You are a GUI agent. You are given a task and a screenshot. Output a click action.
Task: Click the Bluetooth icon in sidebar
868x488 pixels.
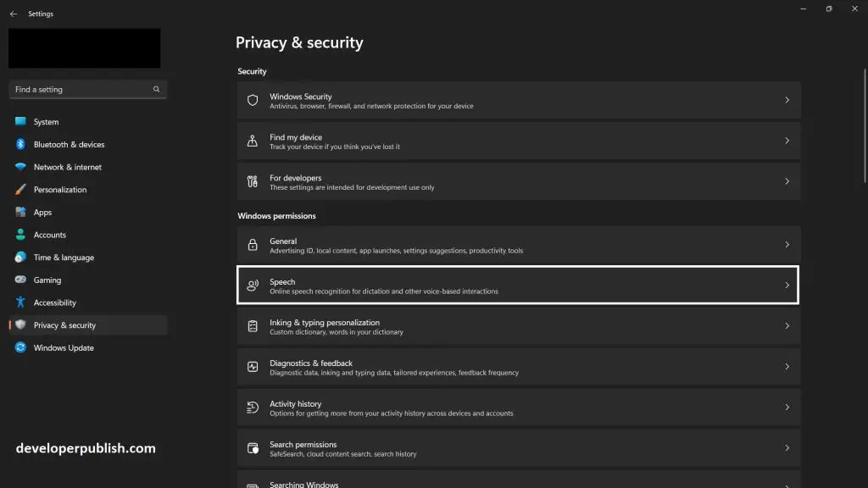click(x=20, y=144)
